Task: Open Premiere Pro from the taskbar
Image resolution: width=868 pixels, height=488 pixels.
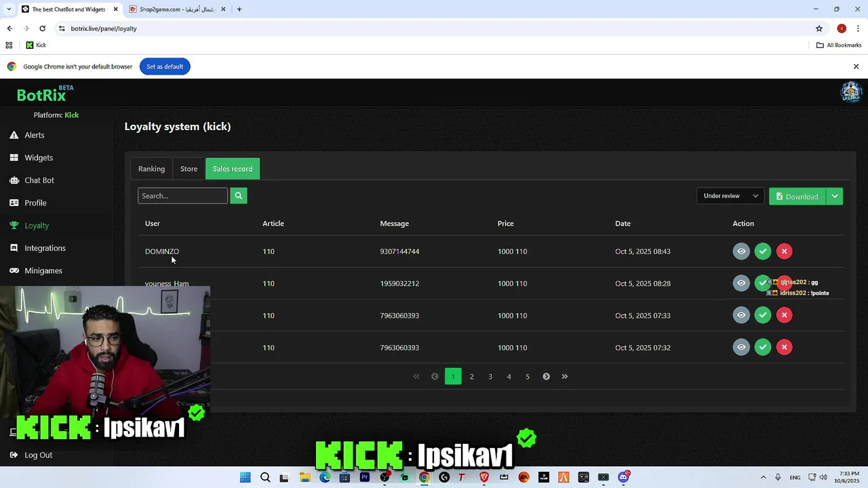Action: click(364, 477)
